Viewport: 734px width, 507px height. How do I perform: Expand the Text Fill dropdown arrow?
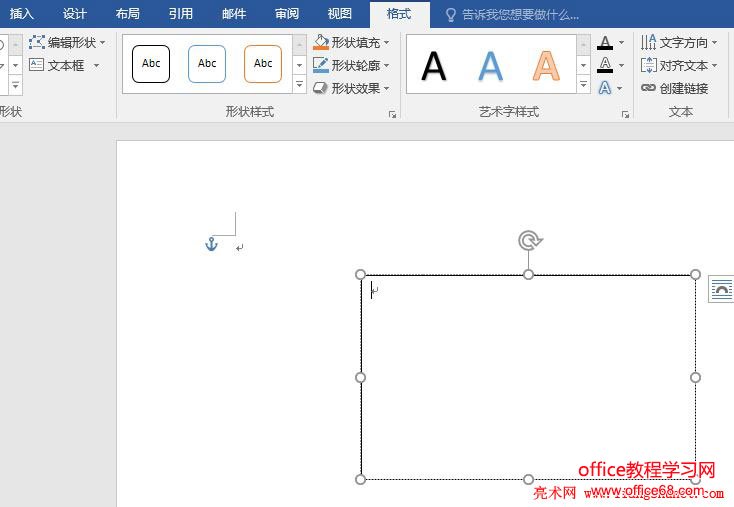622,43
